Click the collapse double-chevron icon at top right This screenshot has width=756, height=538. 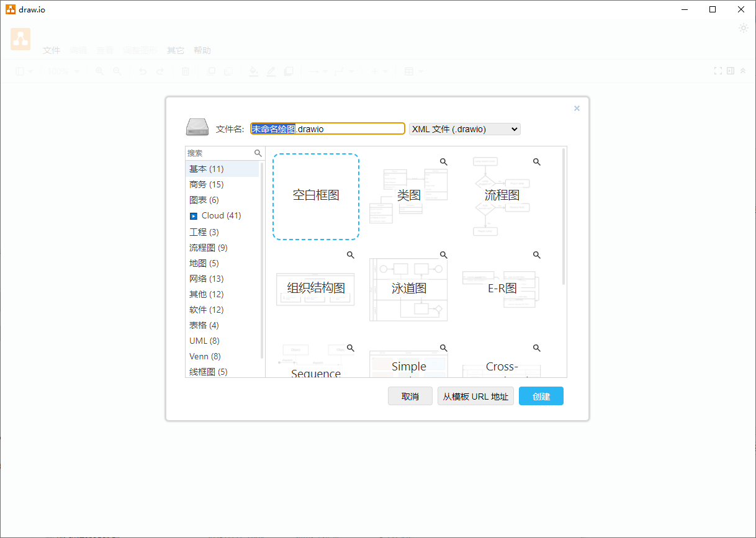coord(743,71)
